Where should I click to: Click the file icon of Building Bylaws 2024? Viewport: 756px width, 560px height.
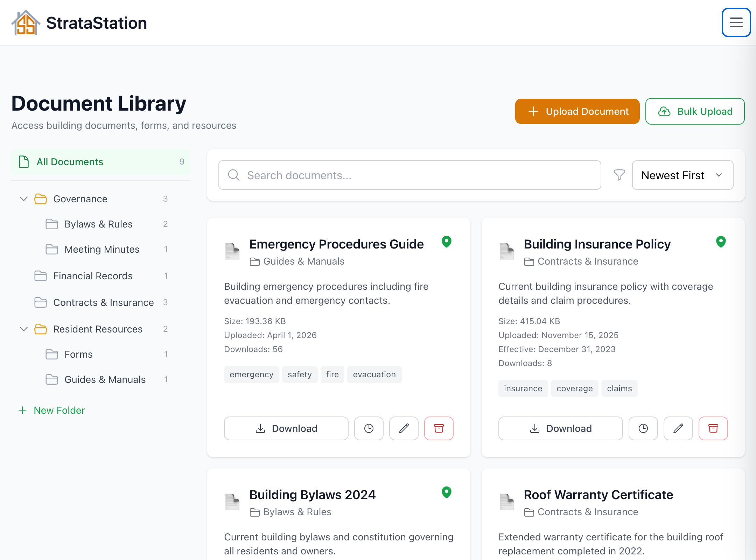pyautogui.click(x=232, y=502)
